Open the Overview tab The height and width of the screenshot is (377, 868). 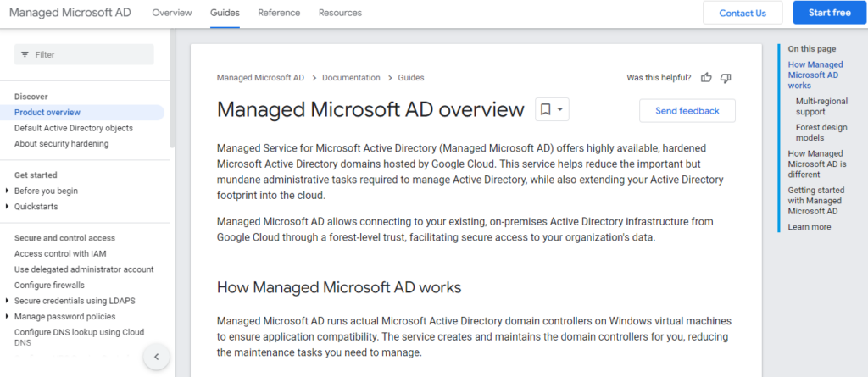tap(172, 13)
